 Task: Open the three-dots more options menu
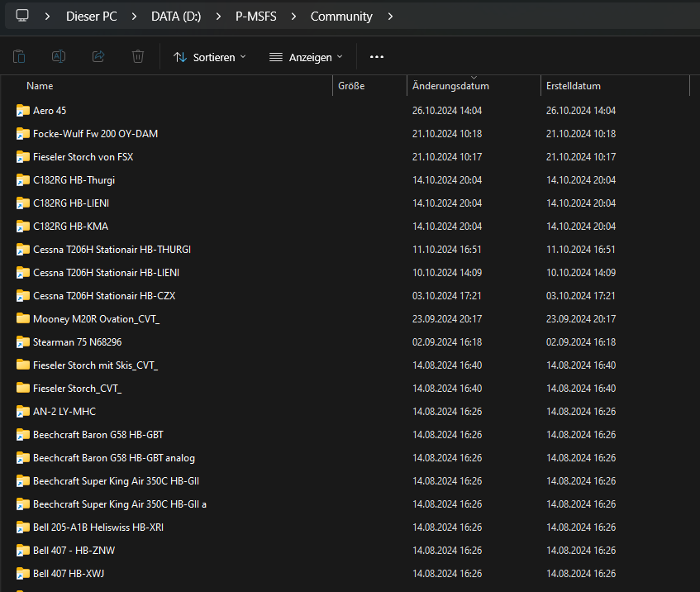pyautogui.click(x=377, y=57)
